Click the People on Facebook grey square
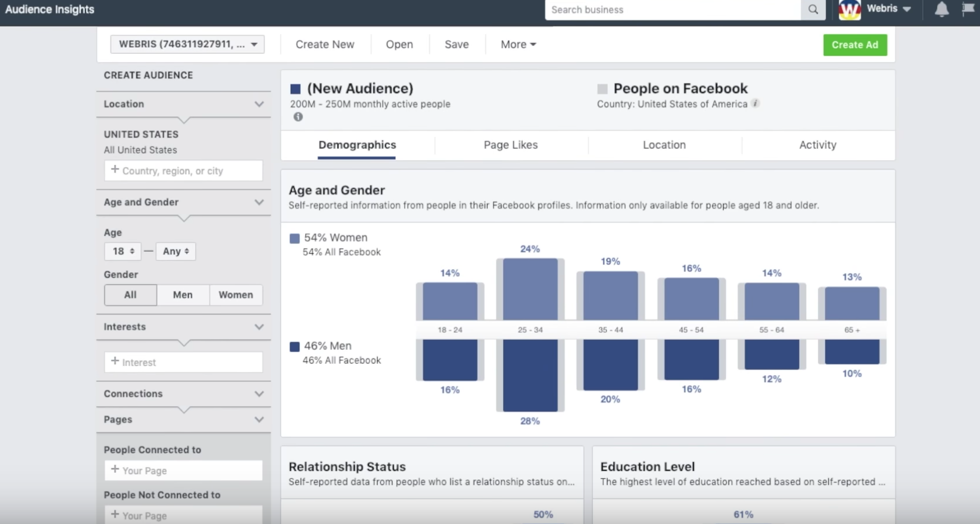 pyautogui.click(x=602, y=89)
